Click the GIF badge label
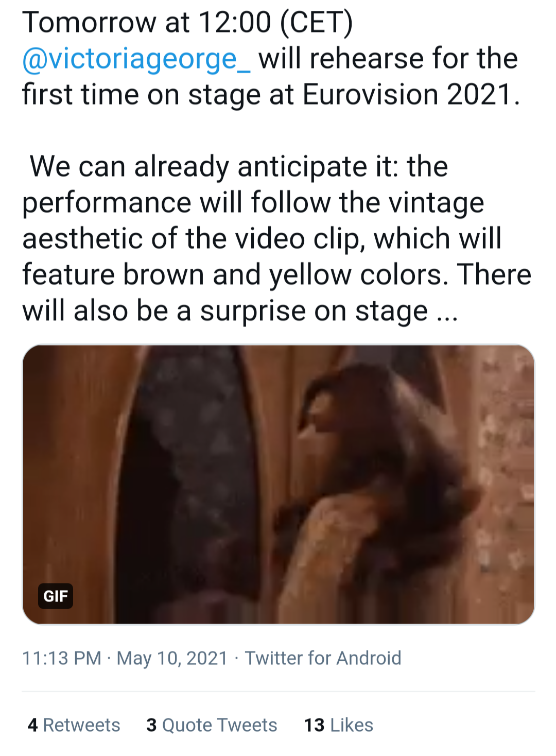 56,596
